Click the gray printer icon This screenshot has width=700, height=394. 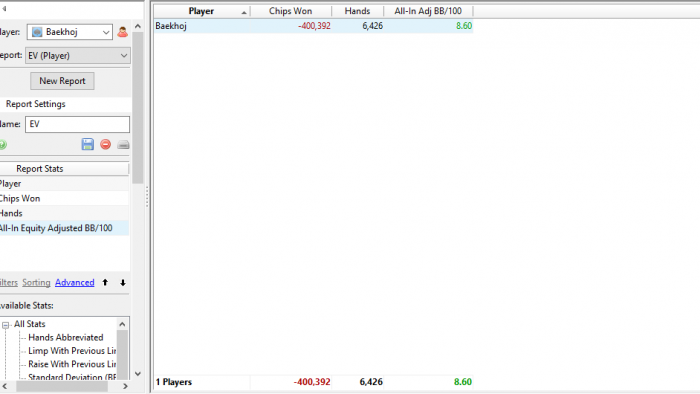[x=123, y=145]
